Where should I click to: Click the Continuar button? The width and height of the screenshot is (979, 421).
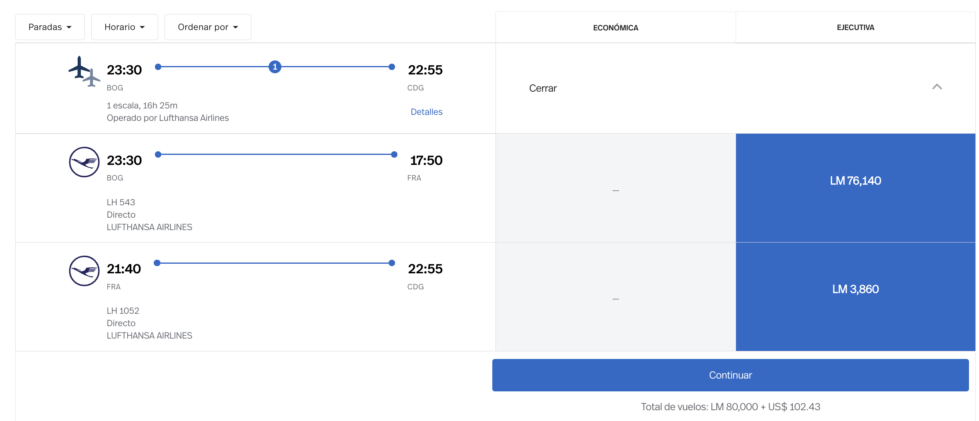point(731,375)
